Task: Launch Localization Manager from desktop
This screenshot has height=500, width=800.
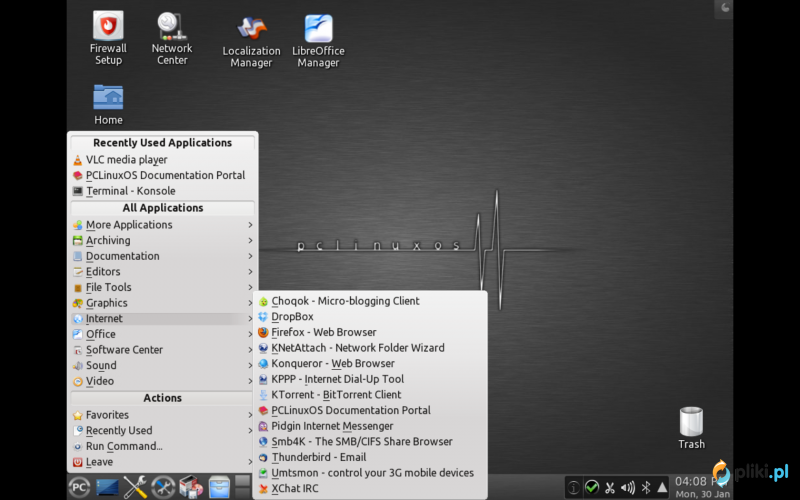Action: click(x=251, y=41)
